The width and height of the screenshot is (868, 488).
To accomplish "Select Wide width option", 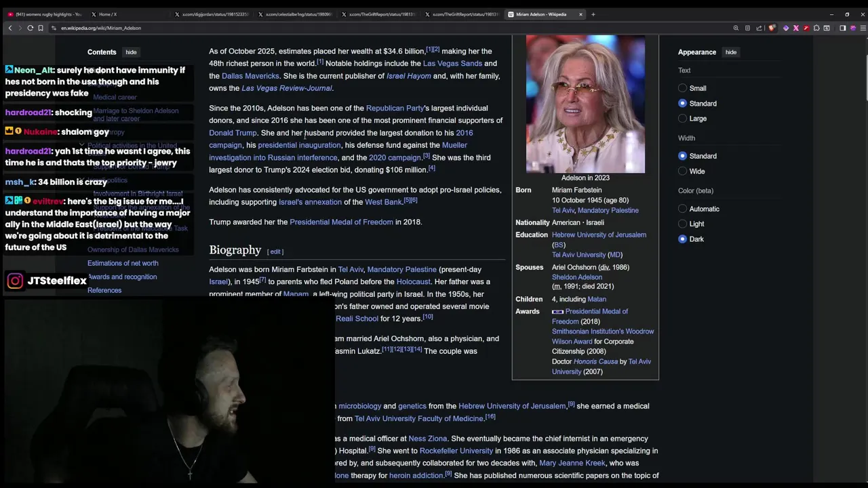I will [682, 171].
